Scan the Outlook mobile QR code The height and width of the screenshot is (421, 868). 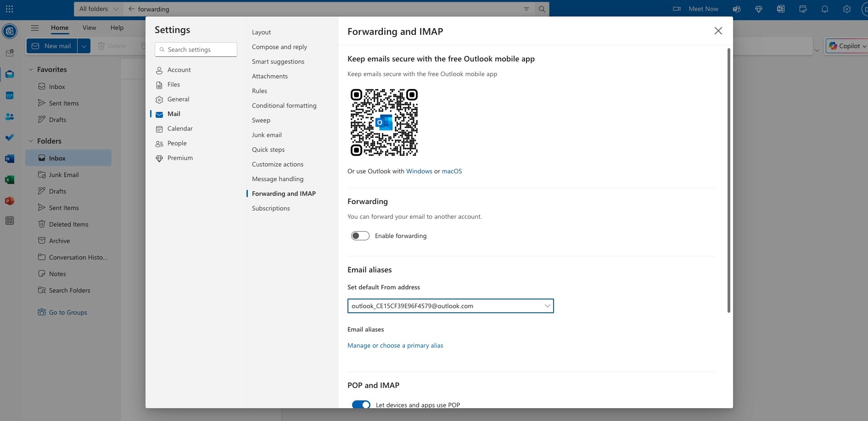[384, 122]
